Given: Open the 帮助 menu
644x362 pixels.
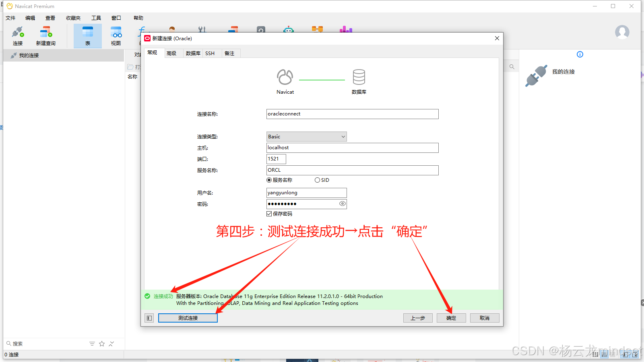Looking at the screenshot, I should (x=138, y=18).
